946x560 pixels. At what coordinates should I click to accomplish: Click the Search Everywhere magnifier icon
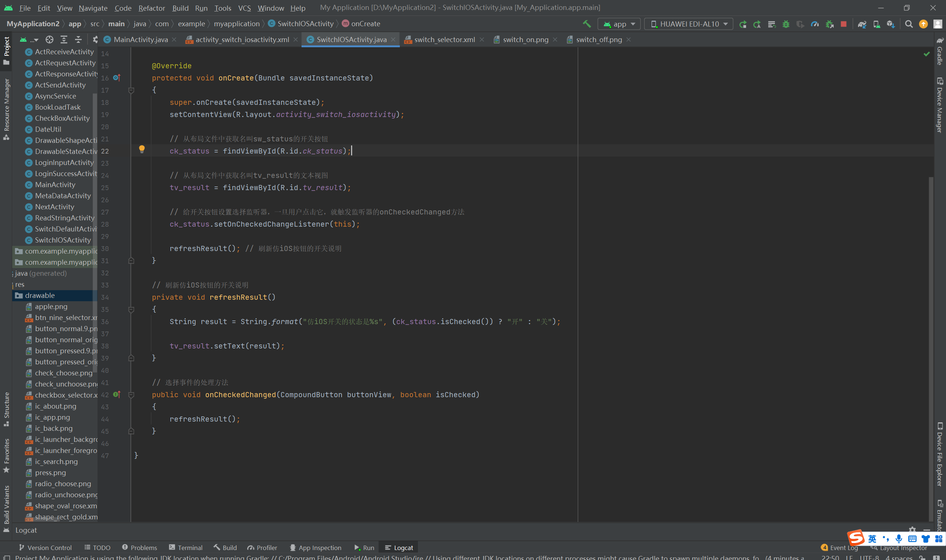coord(909,24)
